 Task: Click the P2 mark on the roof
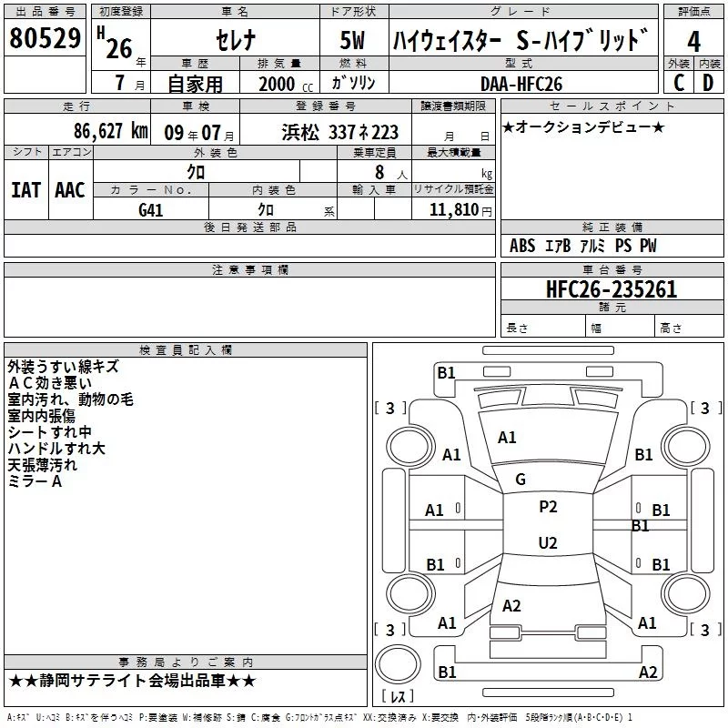click(548, 507)
